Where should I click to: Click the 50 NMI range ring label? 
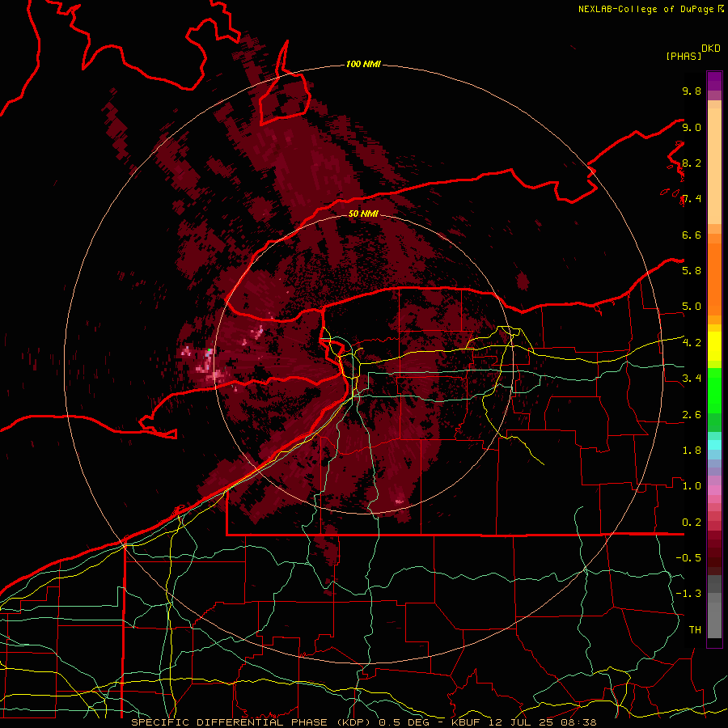click(363, 214)
